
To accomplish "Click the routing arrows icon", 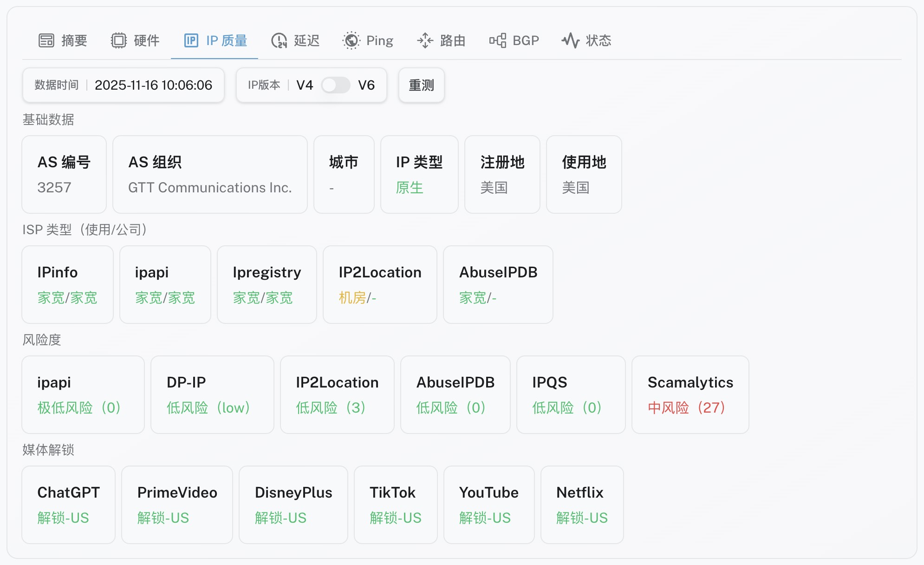I will tap(425, 40).
